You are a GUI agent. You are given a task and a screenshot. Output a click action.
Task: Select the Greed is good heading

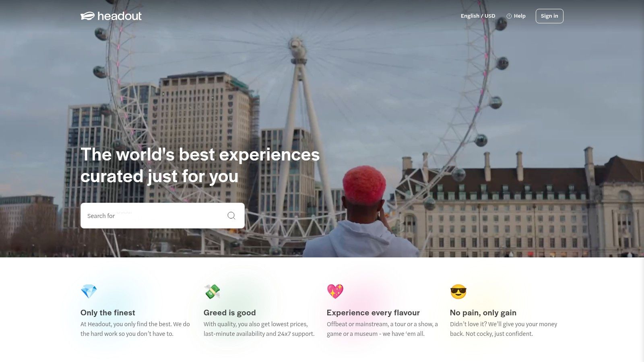pos(230,313)
